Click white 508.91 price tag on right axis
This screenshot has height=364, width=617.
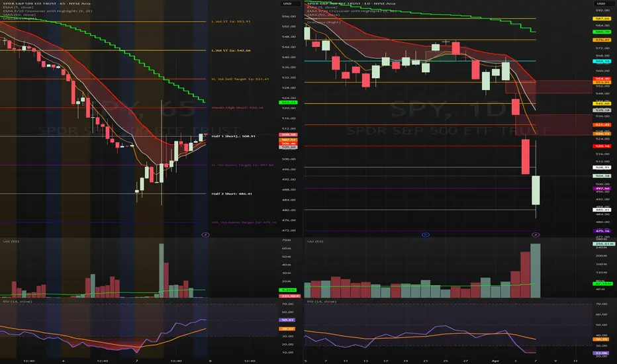602,167
